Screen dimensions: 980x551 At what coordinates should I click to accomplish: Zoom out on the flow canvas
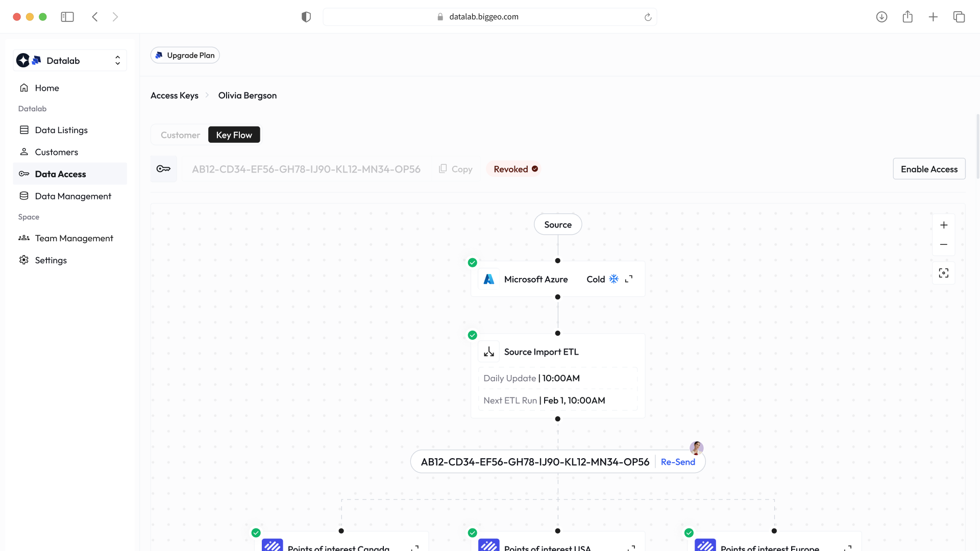[x=944, y=244]
